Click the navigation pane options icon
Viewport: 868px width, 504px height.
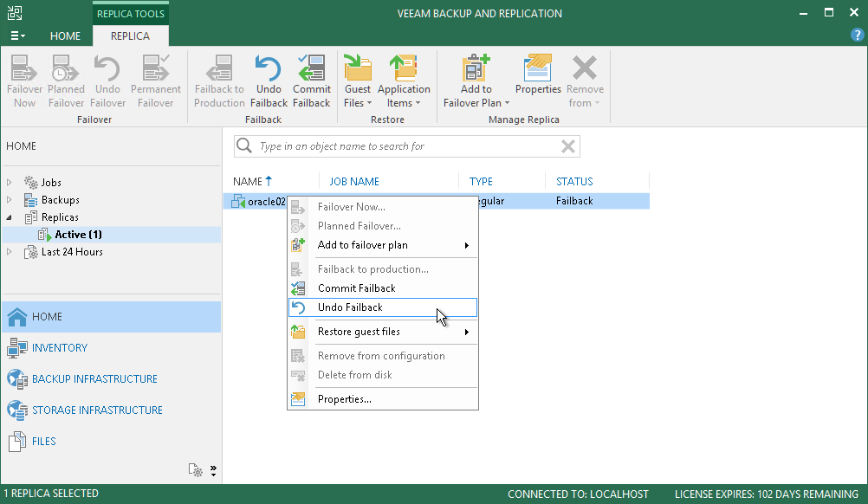(x=196, y=470)
